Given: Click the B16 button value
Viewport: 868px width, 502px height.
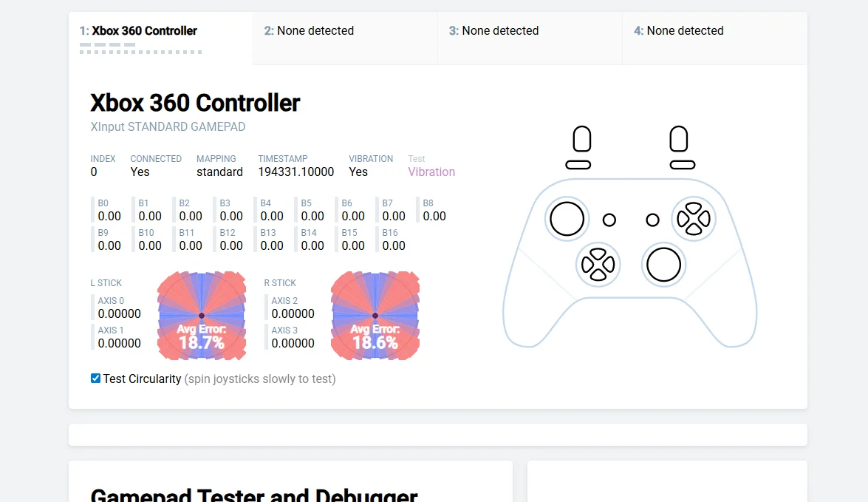Looking at the screenshot, I should pos(394,245).
